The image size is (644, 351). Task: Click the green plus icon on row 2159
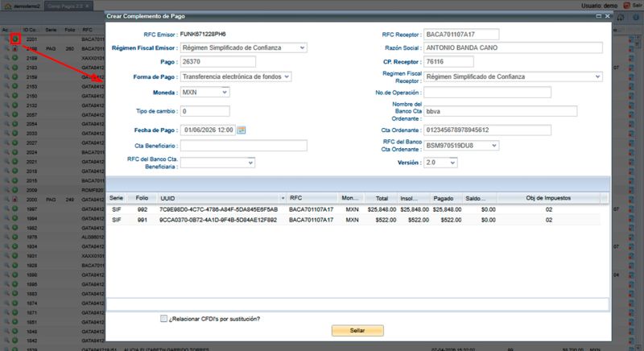click(x=14, y=76)
